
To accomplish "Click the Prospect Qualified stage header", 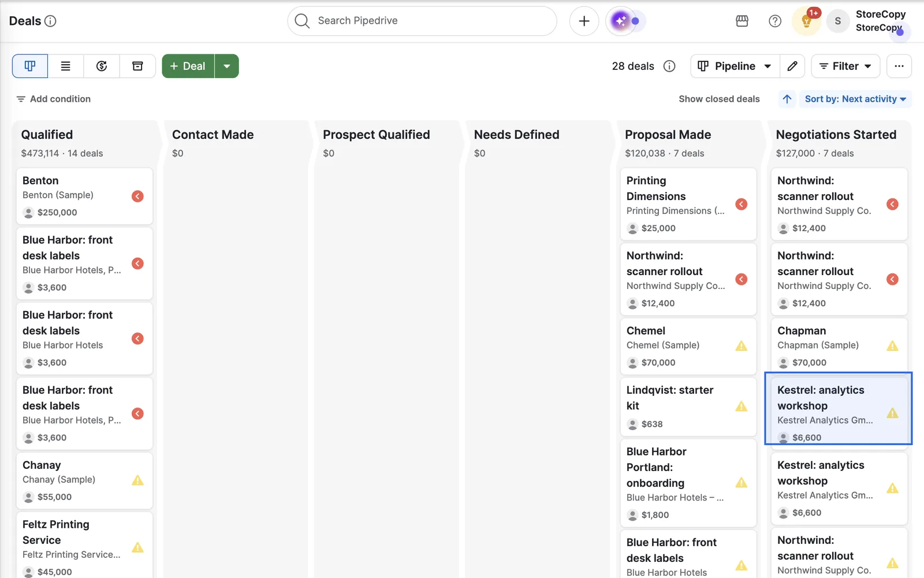I will pyautogui.click(x=377, y=135).
